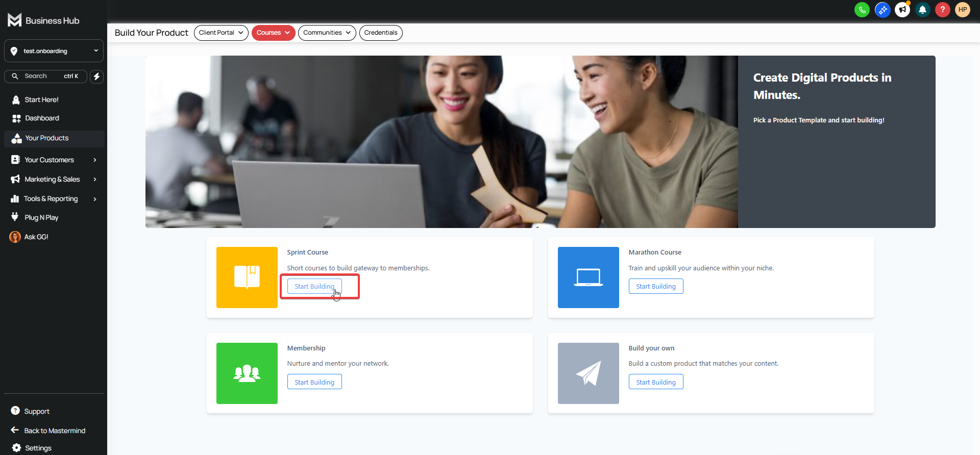Open the megaphone announcements icon

point(902,10)
